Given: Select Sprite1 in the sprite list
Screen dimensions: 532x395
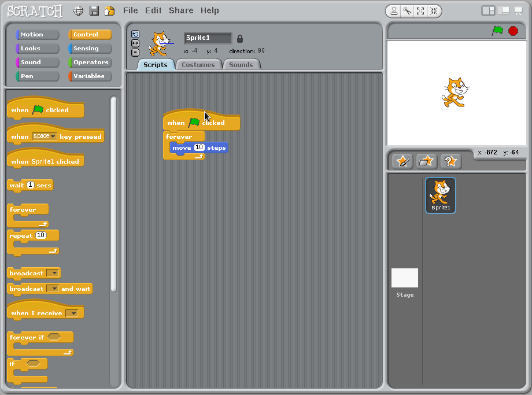Looking at the screenshot, I should pos(441,195).
